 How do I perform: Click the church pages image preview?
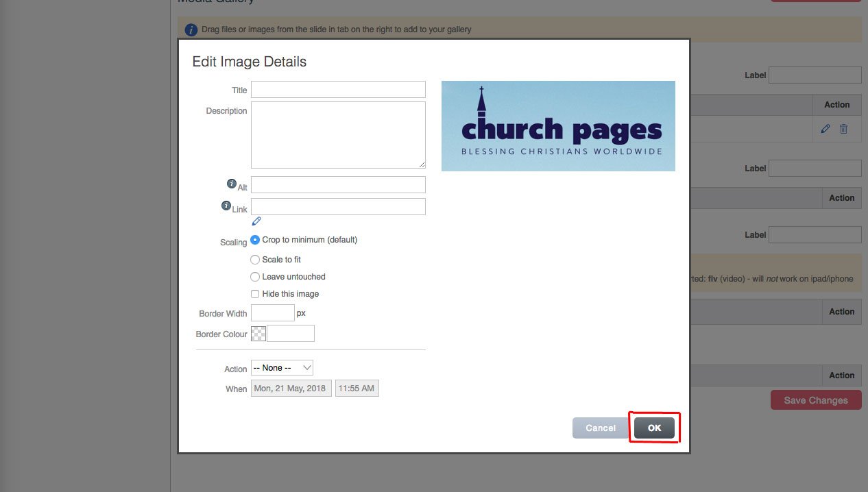coord(558,126)
